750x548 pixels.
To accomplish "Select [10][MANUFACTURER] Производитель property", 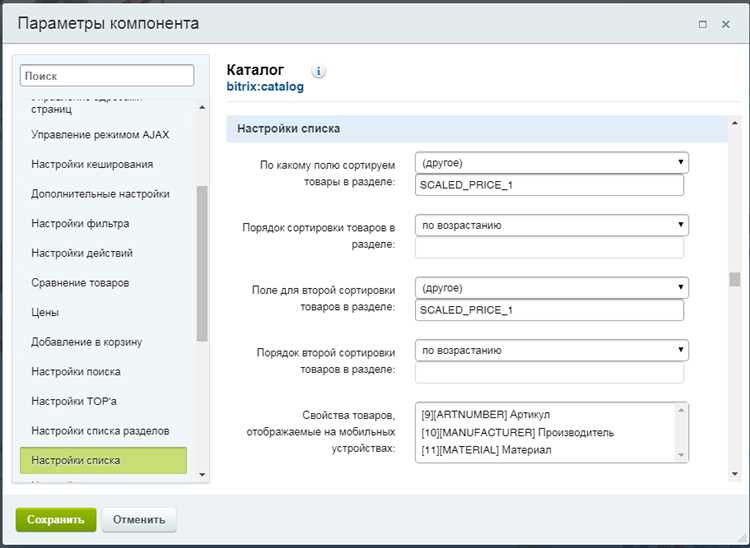I will [x=518, y=433].
